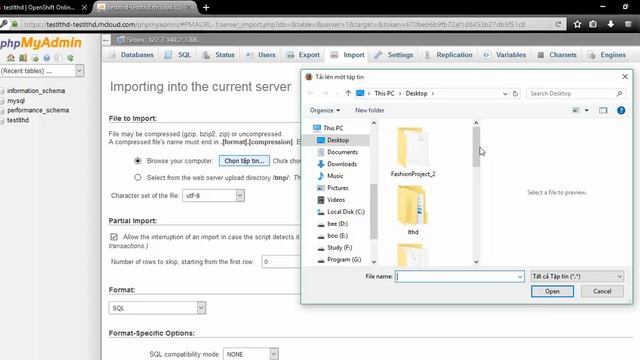Click the Cancel button in file dialog
Viewport: 640px width, 360px height.
[x=602, y=291]
